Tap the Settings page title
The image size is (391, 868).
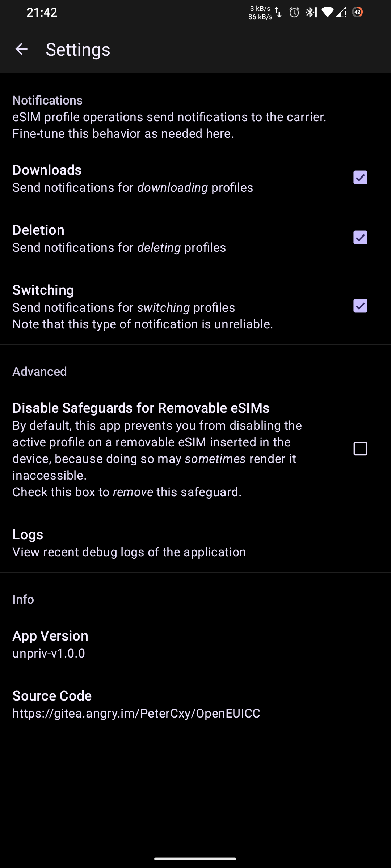(x=78, y=50)
